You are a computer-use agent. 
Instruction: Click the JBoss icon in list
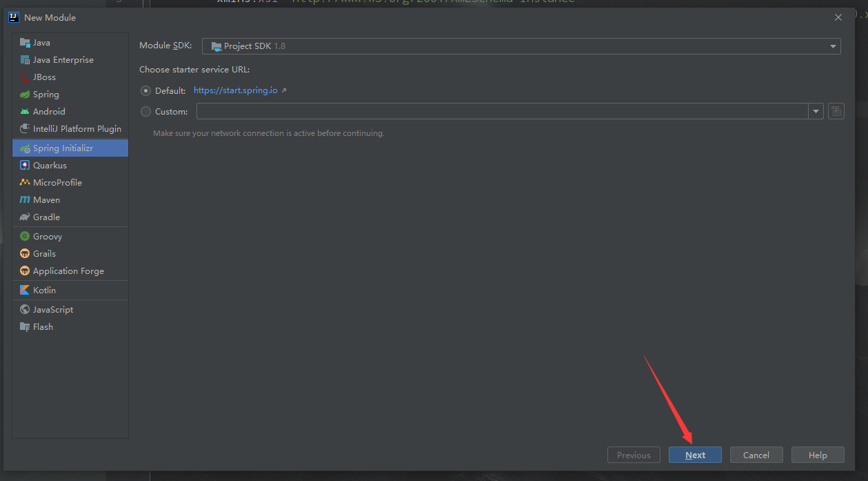coord(25,77)
